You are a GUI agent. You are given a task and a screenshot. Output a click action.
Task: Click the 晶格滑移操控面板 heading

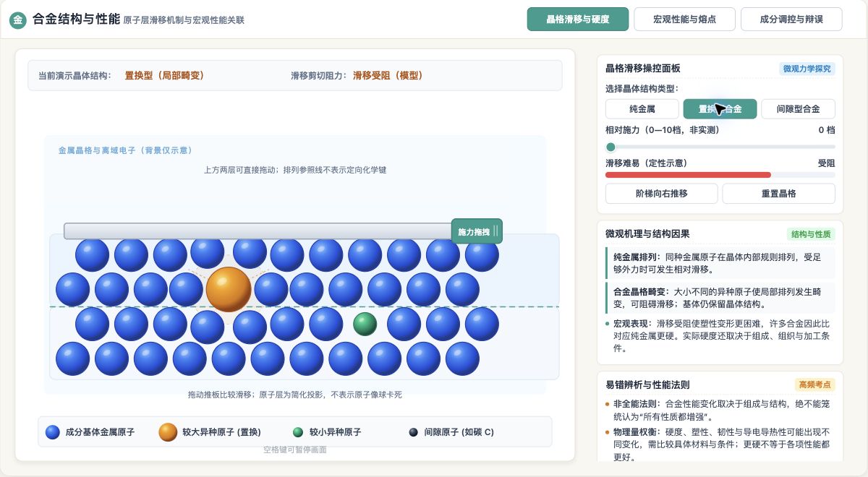coord(642,69)
